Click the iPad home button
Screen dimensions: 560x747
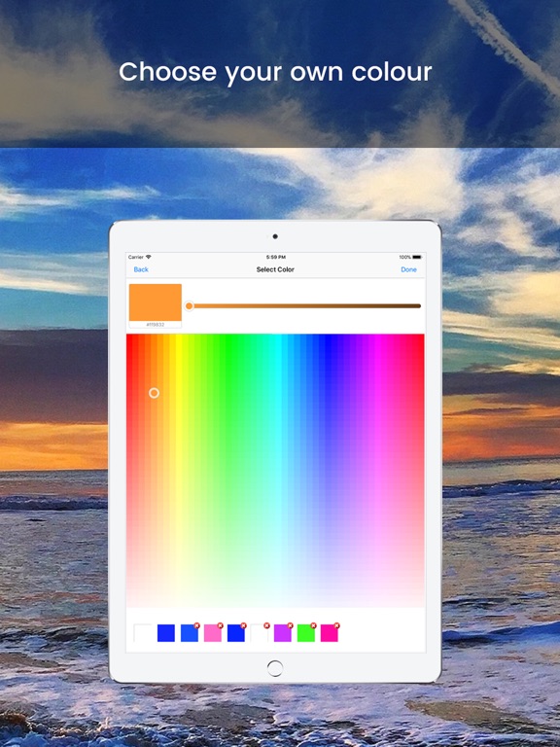click(275, 668)
